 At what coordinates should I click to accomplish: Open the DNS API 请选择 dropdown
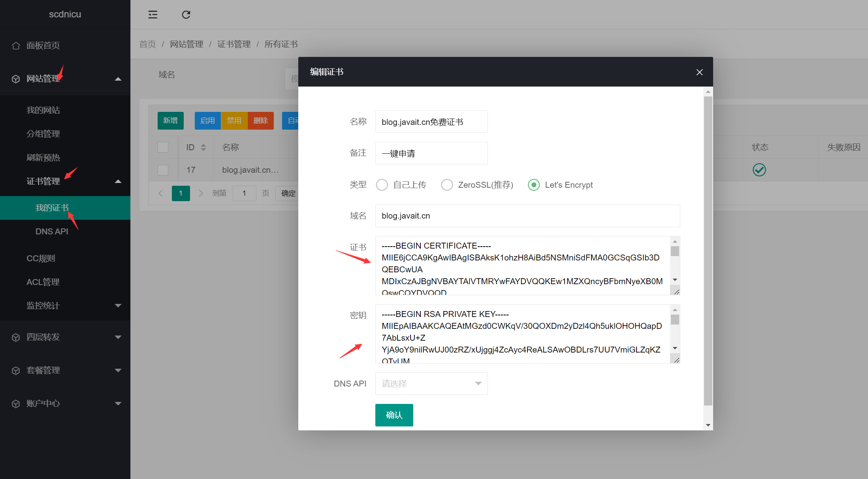(x=431, y=383)
